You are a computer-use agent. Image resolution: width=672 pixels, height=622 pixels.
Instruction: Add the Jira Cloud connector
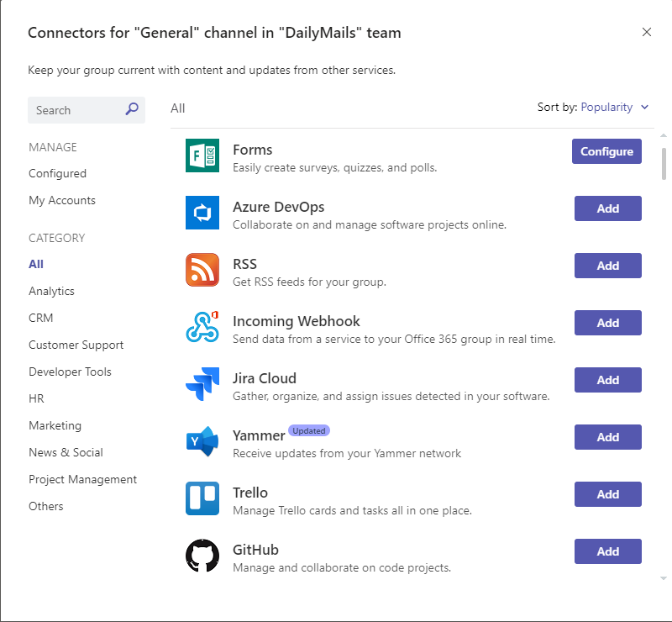(x=607, y=380)
